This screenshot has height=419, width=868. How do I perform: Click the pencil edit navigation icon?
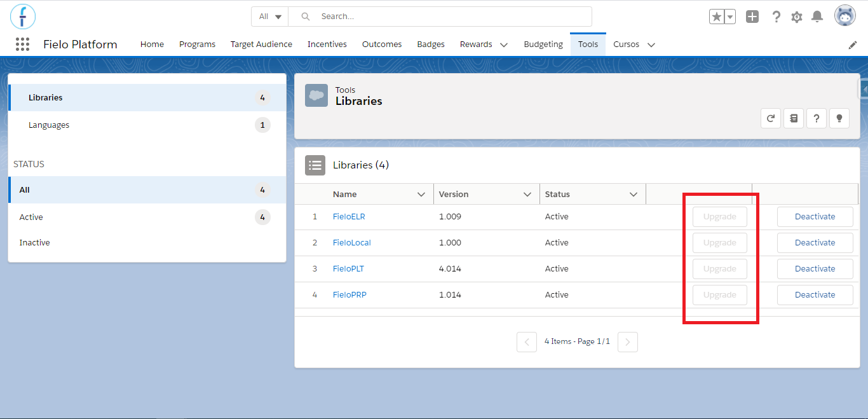pyautogui.click(x=853, y=45)
